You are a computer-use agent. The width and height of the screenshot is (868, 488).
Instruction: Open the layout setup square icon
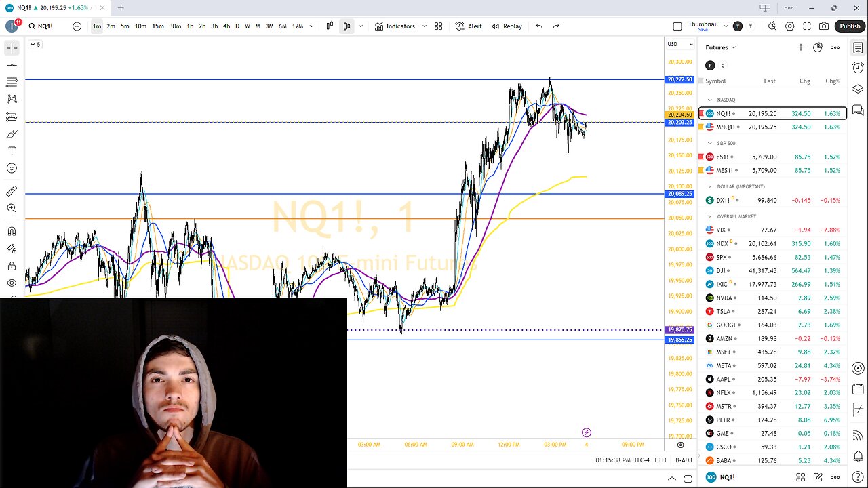click(677, 26)
